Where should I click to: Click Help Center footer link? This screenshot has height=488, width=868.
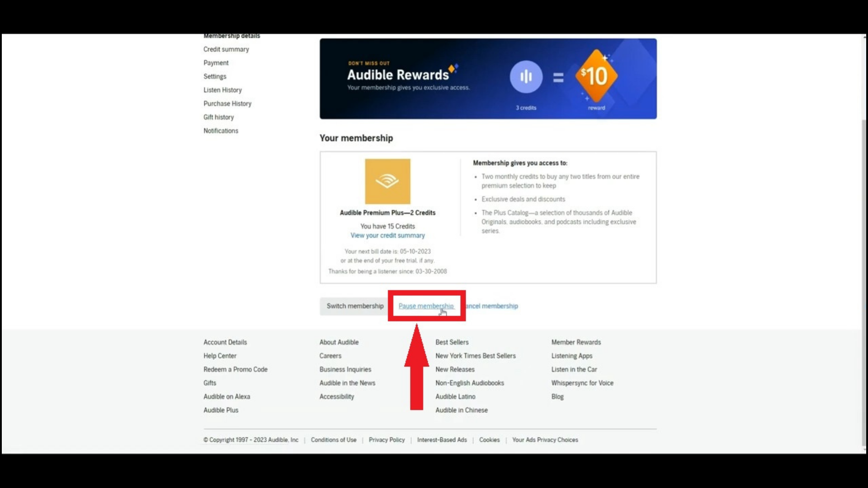(x=220, y=356)
